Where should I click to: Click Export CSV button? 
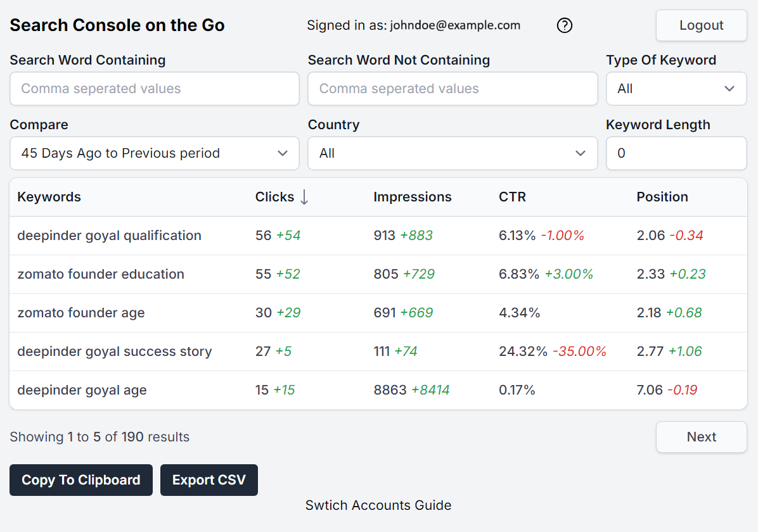pyautogui.click(x=209, y=480)
